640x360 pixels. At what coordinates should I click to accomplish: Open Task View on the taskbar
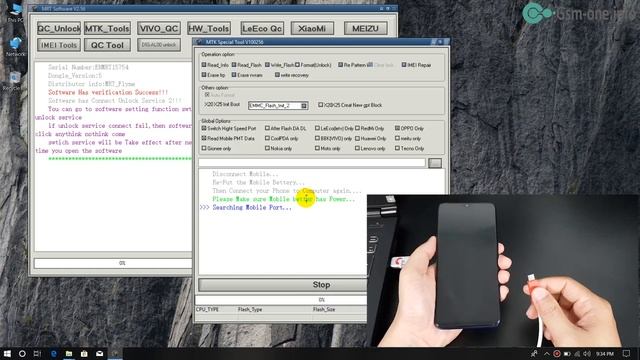[x=37, y=353]
